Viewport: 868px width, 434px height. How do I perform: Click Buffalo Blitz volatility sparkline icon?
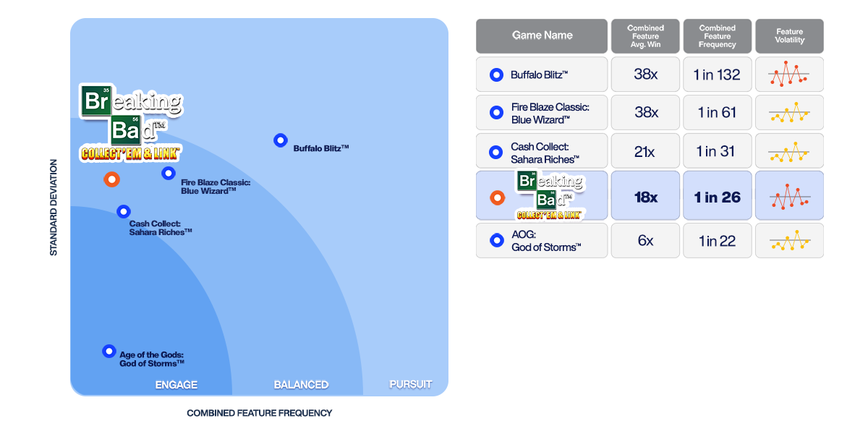[789, 75]
